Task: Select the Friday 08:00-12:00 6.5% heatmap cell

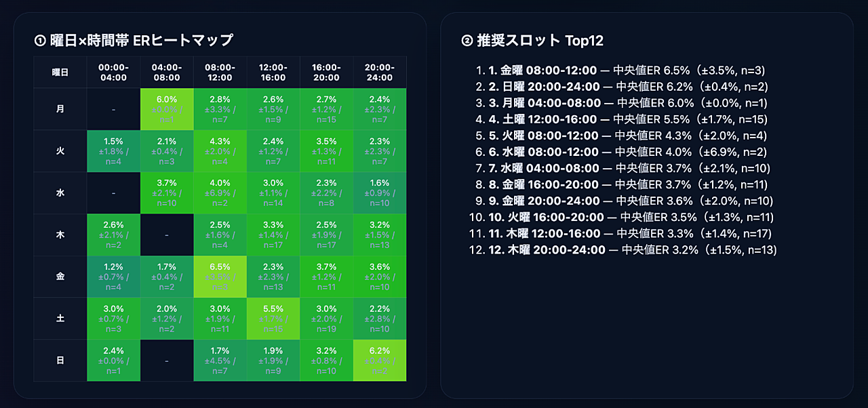Action: (220, 277)
